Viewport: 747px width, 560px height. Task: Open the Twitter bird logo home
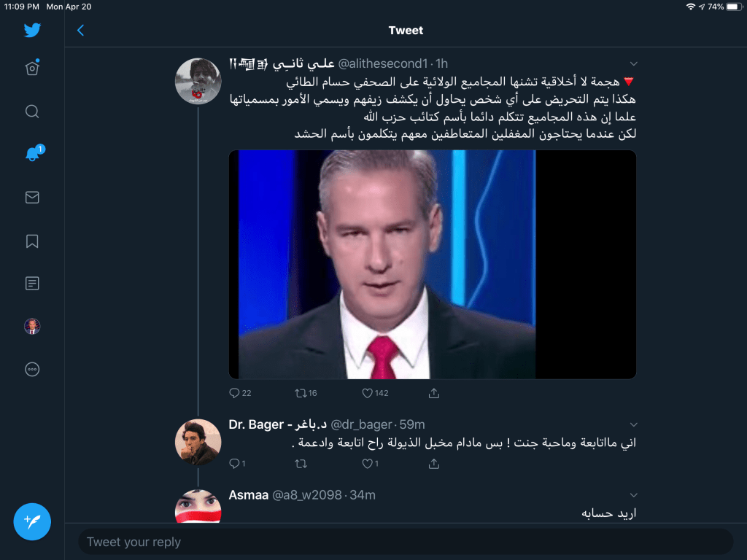coord(32,30)
